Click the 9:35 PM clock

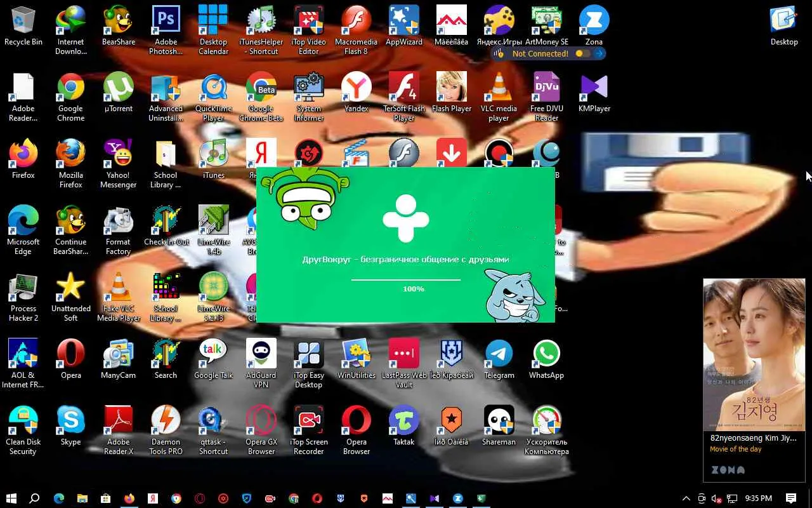pos(759,498)
